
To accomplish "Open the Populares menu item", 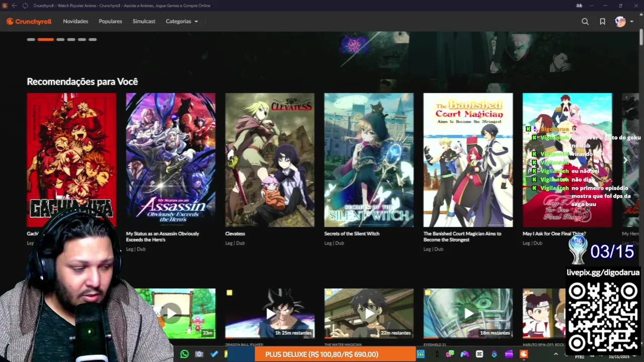I will click(x=110, y=22).
